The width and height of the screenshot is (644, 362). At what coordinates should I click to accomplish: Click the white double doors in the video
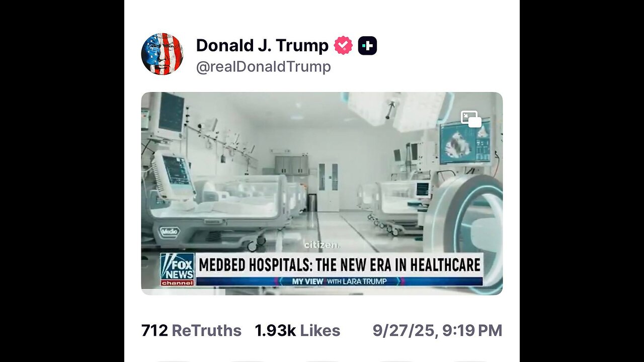[x=328, y=186]
